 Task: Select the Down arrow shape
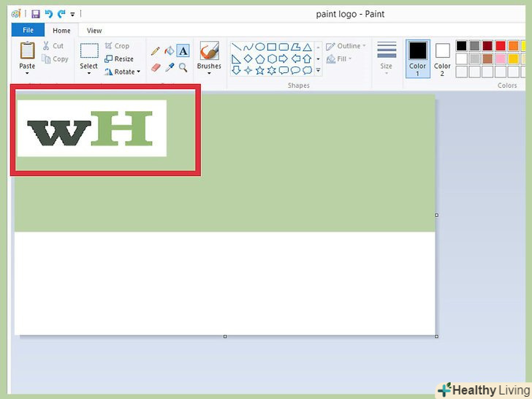[x=236, y=70]
